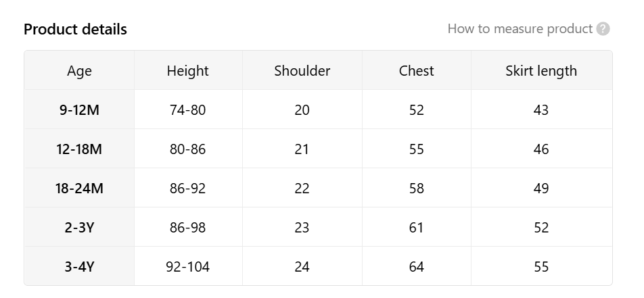Select the Chest column header
The image size is (644, 298).
click(x=416, y=70)
